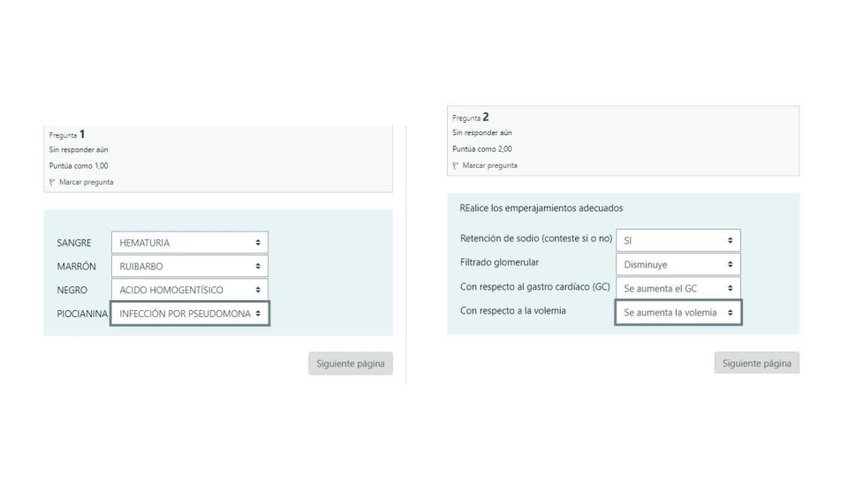Open the PIOCIANINA dropdown showing INFECCIÓN POR PSEUDOMONA

[x=189, y=313]
